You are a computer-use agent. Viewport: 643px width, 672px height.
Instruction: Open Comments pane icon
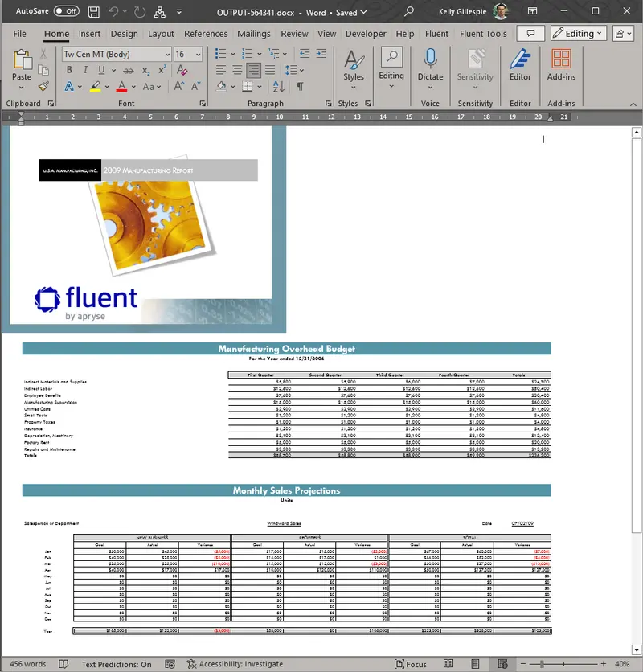[x=530, y=34]
